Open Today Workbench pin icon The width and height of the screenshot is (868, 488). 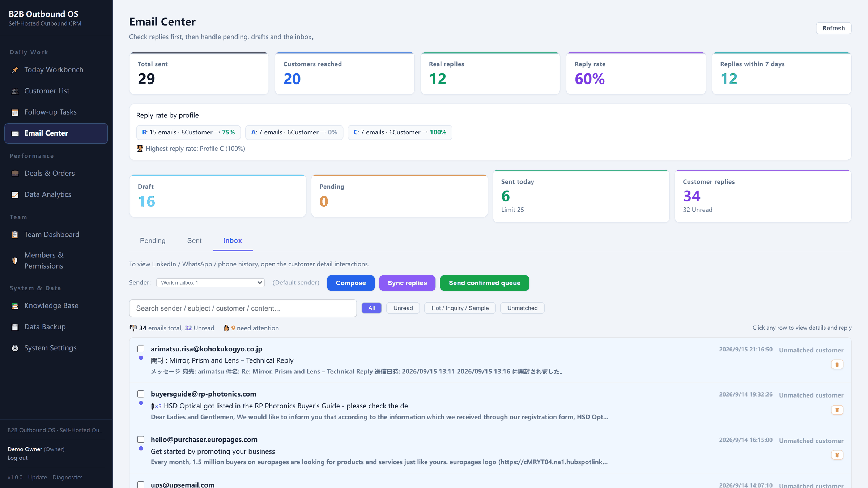pos(15,70)
